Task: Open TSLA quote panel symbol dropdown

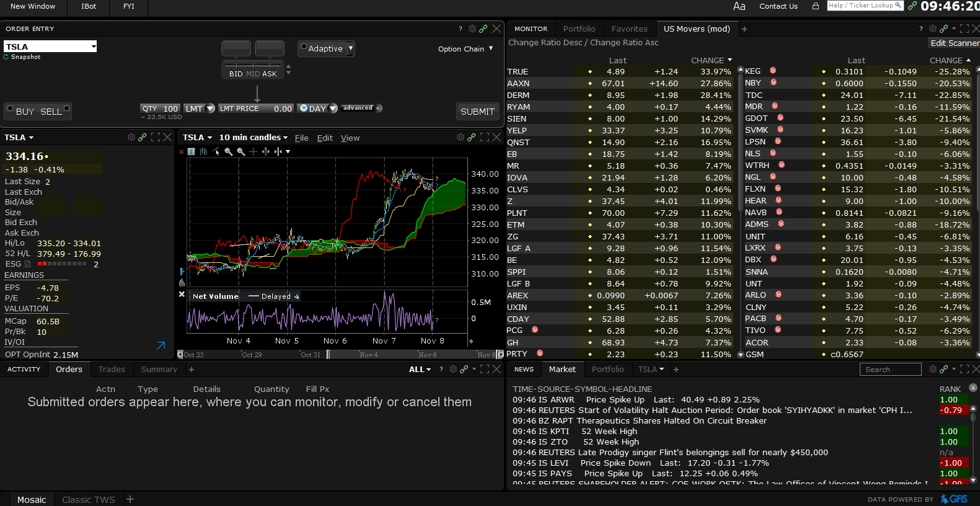Action: point(31,138)
